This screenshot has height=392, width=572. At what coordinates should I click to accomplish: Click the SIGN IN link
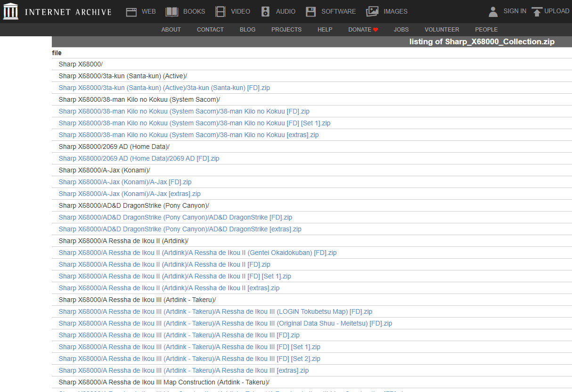(x=515, y=11)
